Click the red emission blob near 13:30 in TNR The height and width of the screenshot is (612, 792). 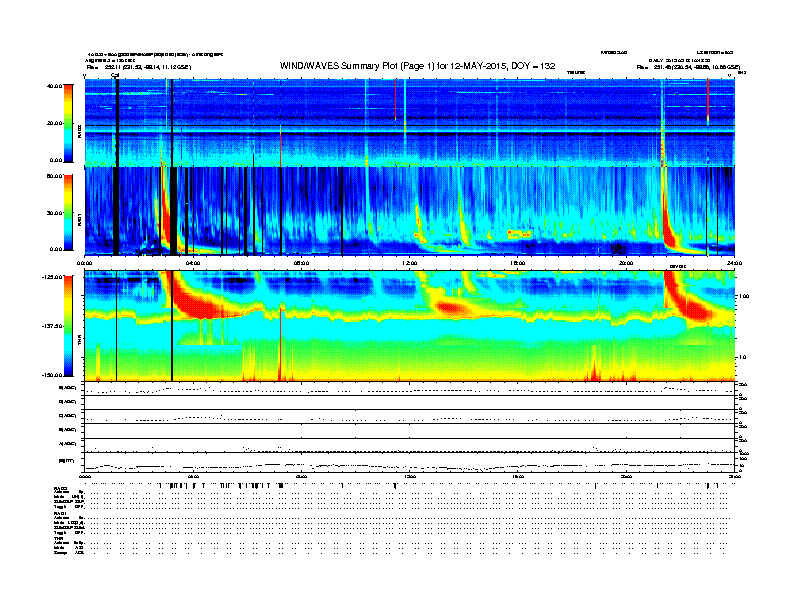(x=450, y=307)
